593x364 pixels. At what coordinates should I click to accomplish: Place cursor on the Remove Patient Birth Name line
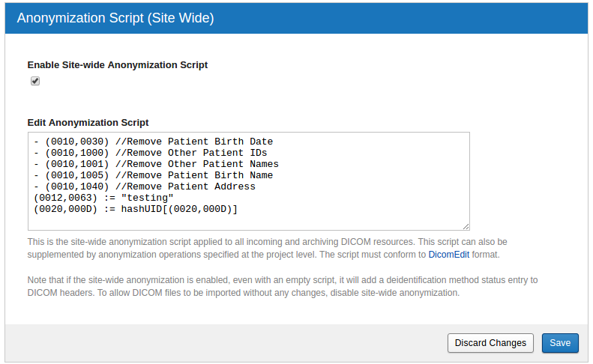coord(153,175)
